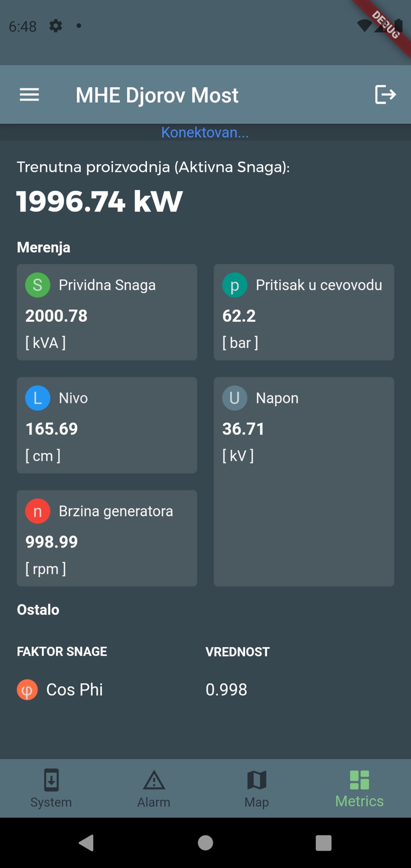Switch to the Alarm tab

click(x=153, y=788)
